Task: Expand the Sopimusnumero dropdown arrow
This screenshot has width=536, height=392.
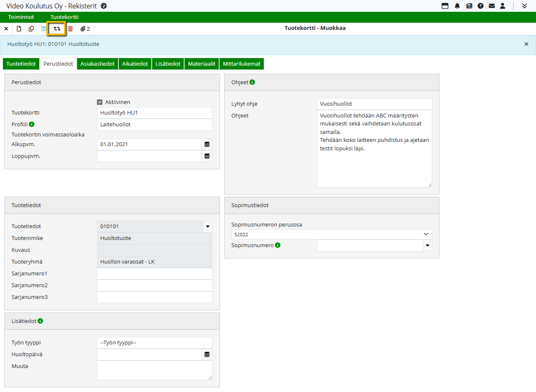Action: point(428,245)
